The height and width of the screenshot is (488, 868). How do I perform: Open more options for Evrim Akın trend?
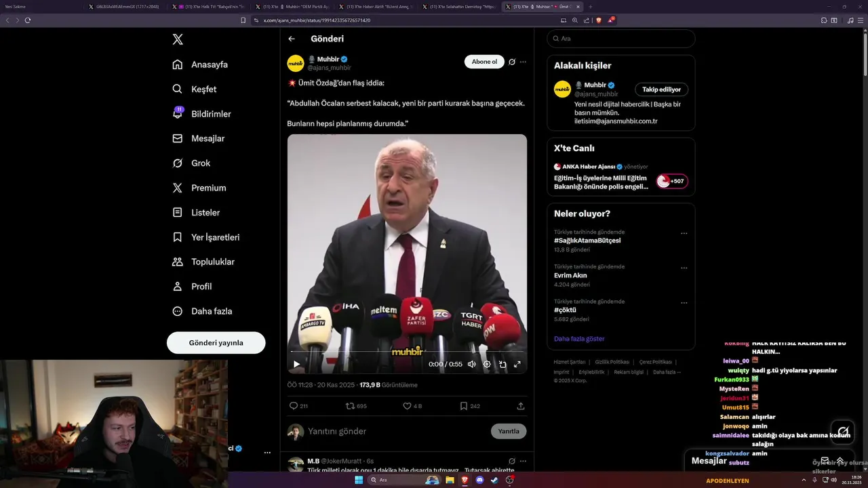[x=684, y=268]
